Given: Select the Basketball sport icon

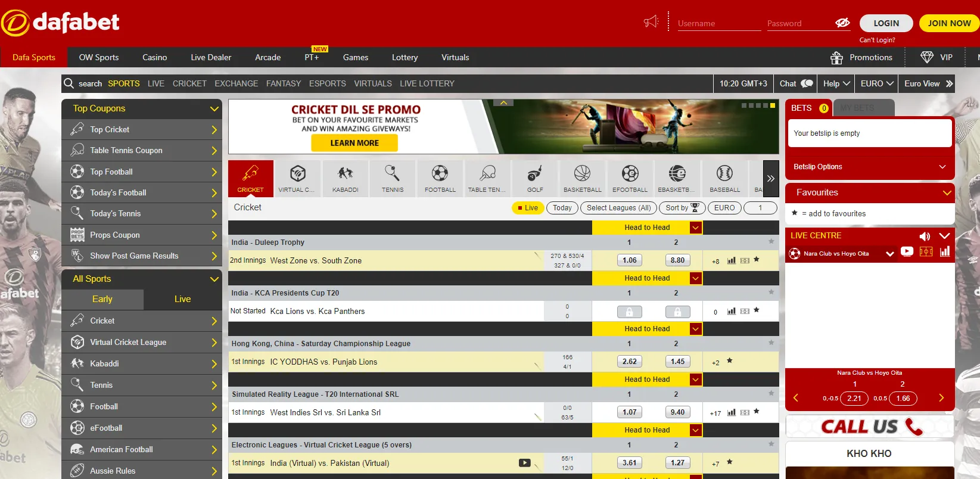Looking at the screenshot, I should point(582,178).
